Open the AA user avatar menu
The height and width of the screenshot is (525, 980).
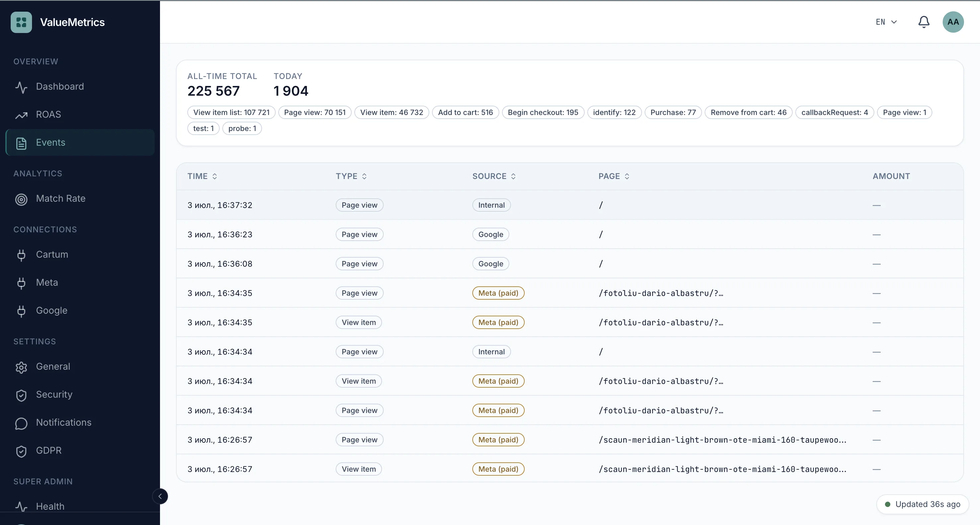click(953, 22)
